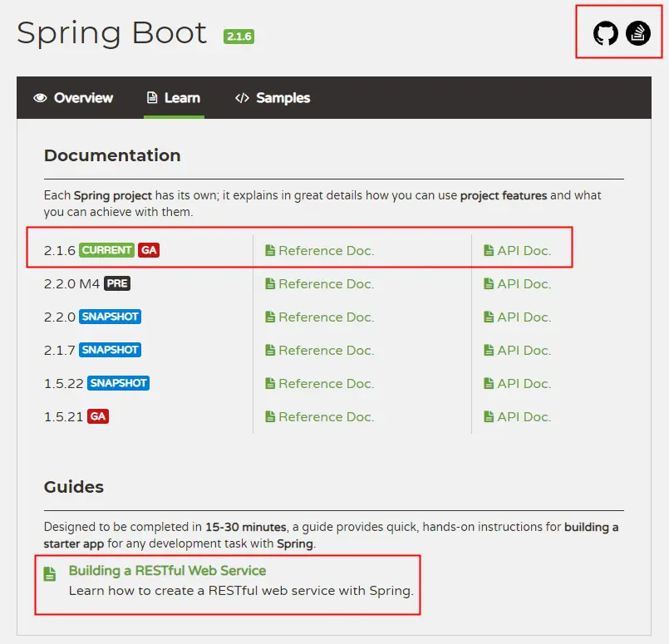The width and height of the screenshot is (669, 644).
Task: Click the doc icon for 2.1.6 API Doc
Action: (488, 250)
